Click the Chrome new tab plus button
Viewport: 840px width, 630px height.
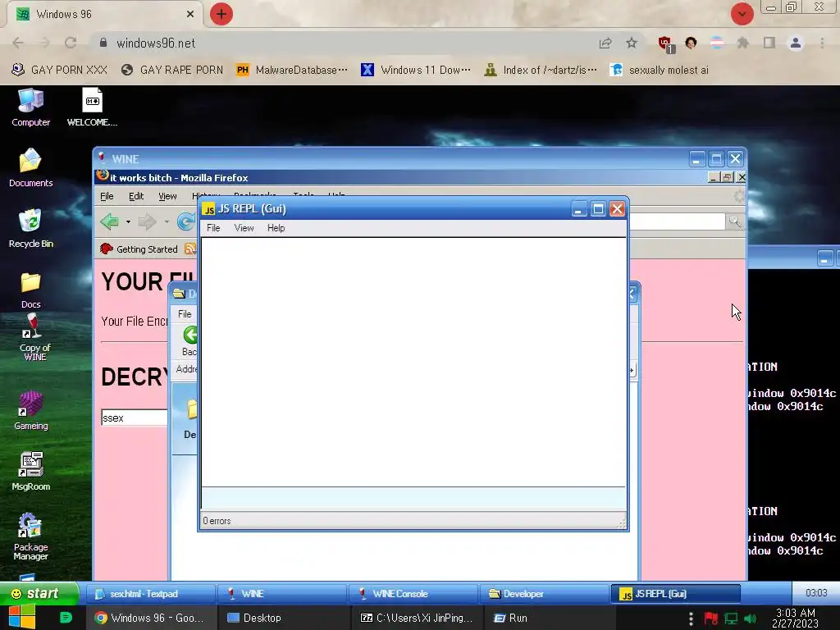coord(221,14)
